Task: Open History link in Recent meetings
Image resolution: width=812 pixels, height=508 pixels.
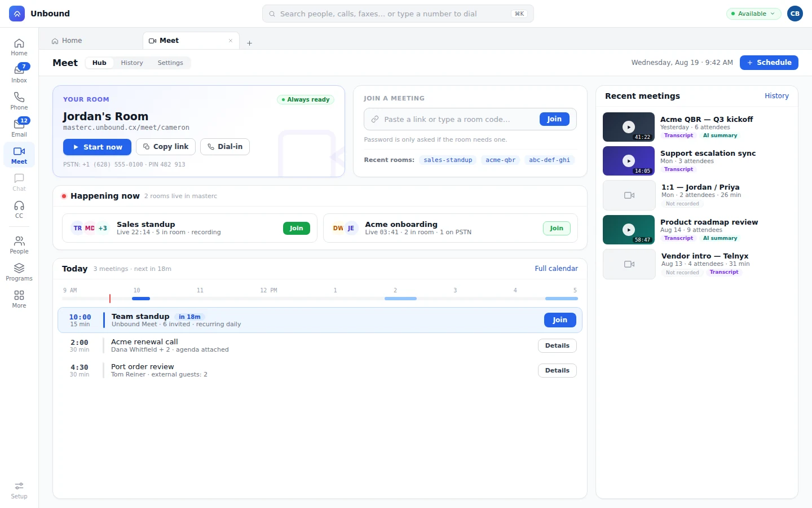Action: (776, 96)
